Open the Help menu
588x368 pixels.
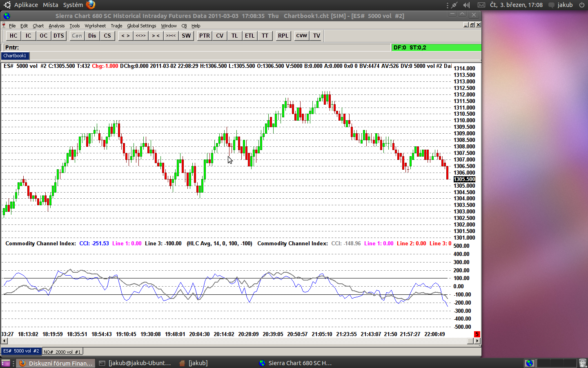click(x=196, y=26)
